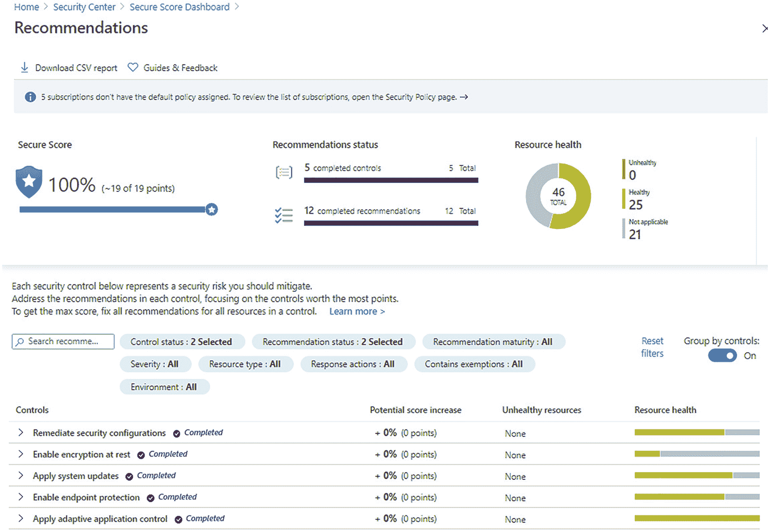The width and height of the screenshot is (770, 532).
Task: Close the Recommendations blade
Action: [x=765, y=29]
